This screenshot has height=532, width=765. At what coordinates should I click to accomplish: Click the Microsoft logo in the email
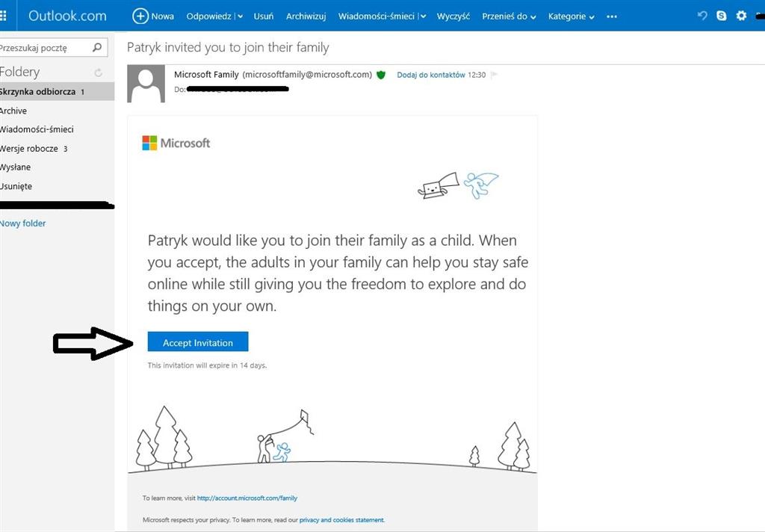coord(176,143)
